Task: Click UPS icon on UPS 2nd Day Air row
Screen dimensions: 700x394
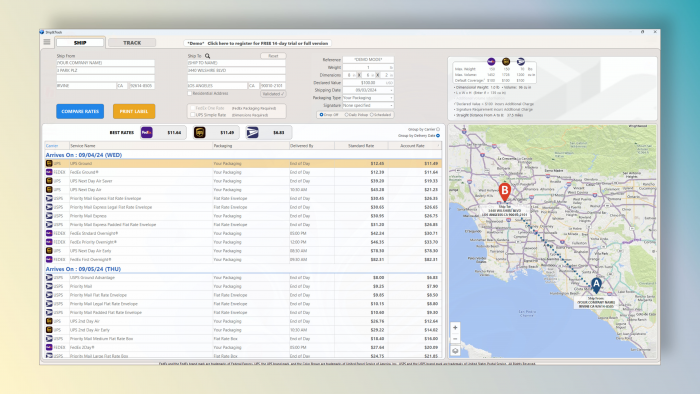Action: point(49,321)
